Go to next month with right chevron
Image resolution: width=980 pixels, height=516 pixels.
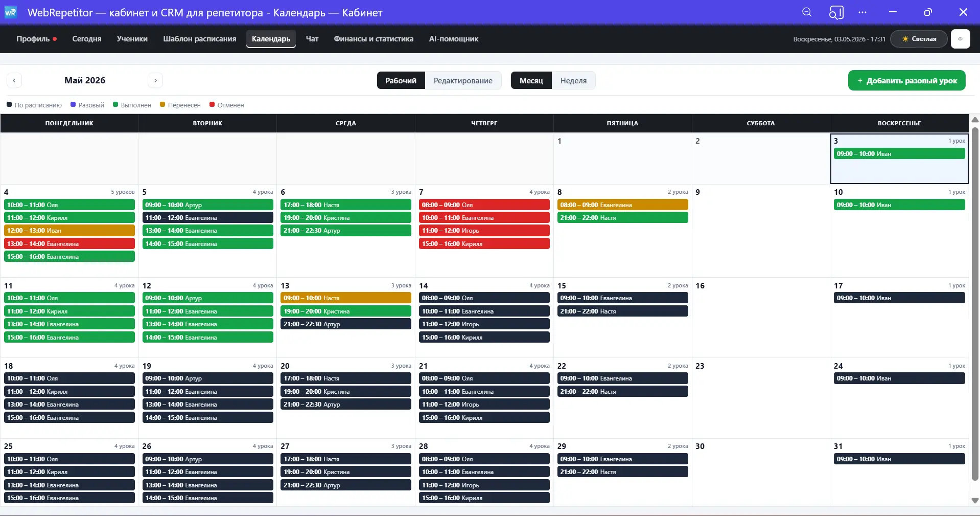(x=155, y=80)
